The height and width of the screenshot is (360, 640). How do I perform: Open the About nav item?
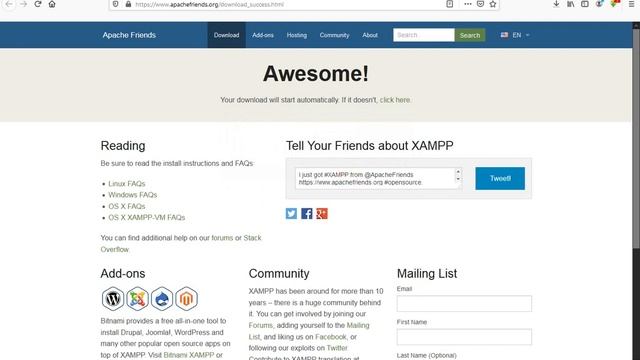pos(370,35)
